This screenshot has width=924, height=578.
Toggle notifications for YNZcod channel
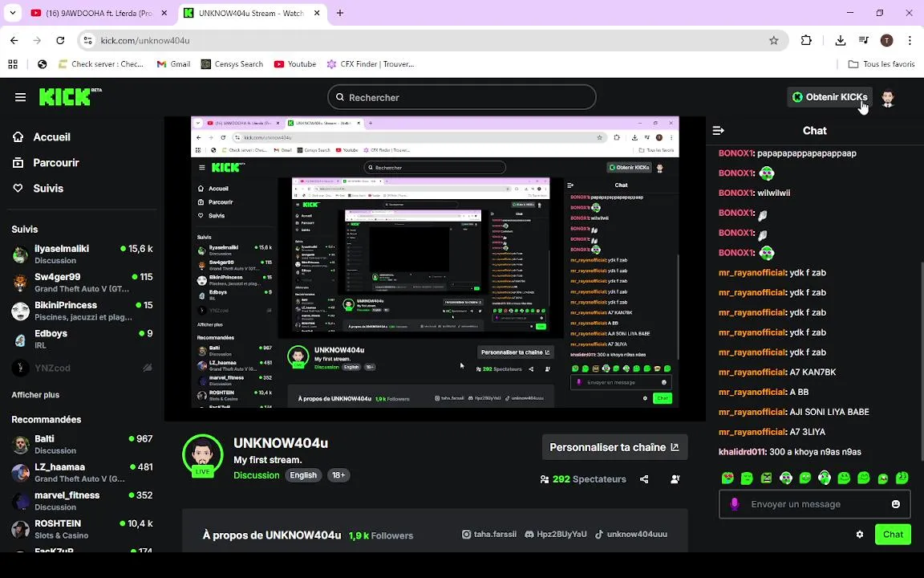pos(148,368)
